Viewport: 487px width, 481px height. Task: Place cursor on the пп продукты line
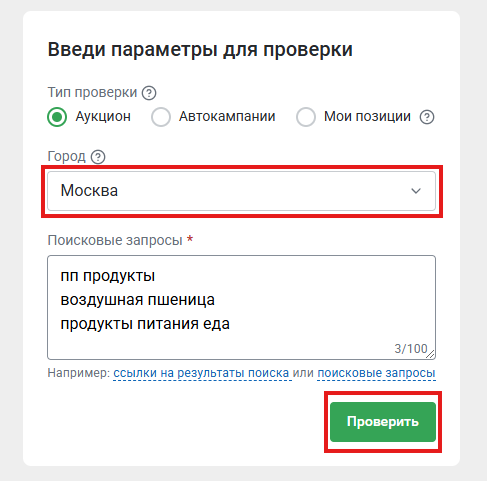point(108,276)
